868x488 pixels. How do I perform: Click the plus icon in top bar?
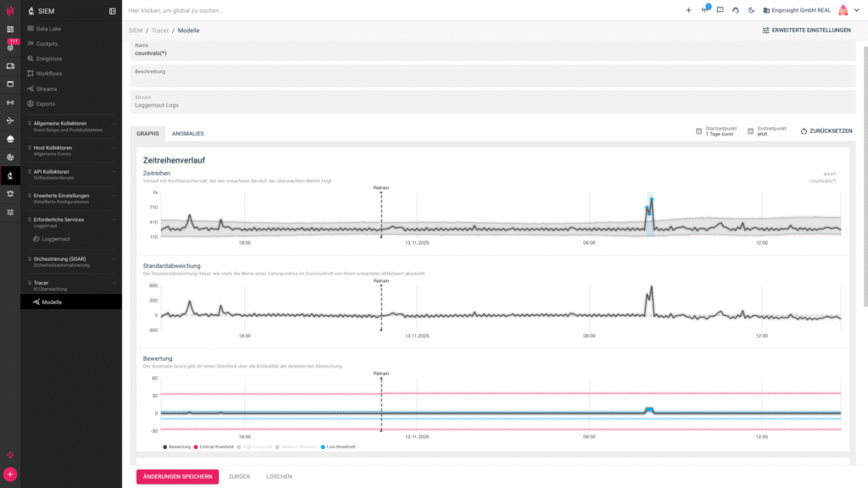coord(688,10)
